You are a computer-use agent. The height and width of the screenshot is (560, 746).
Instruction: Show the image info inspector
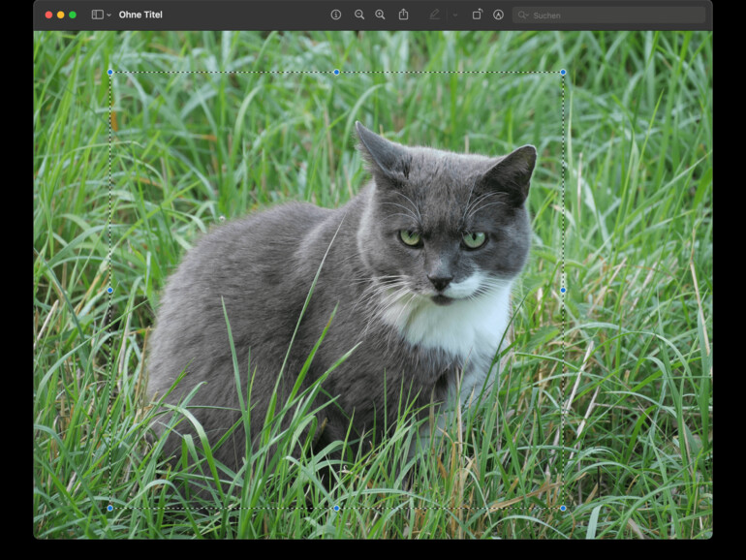pyautogui.click(x=336, y=15)
